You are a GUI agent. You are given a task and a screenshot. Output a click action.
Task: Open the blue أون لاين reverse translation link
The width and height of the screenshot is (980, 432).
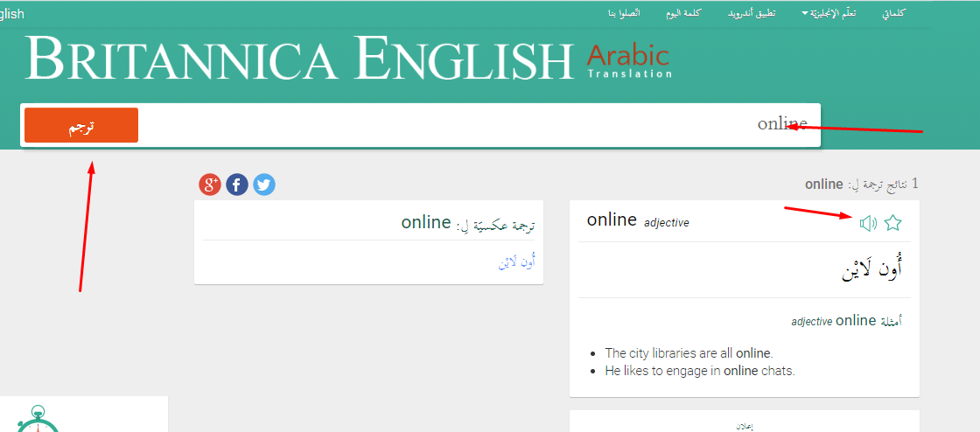pos(515,261)
